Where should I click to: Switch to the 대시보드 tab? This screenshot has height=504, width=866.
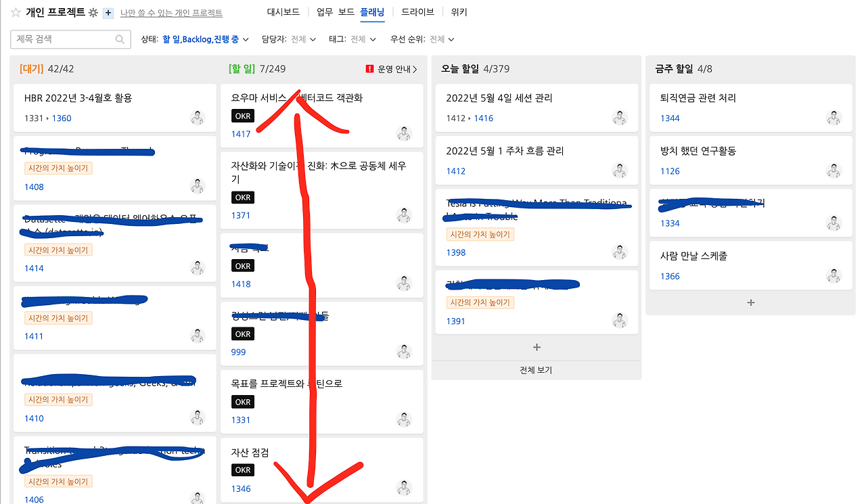coord(283,12)
